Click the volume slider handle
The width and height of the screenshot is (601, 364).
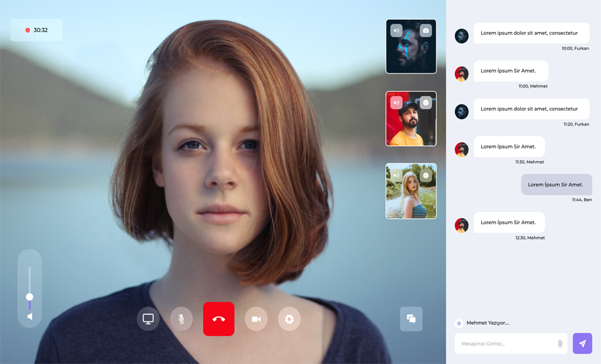29,297
